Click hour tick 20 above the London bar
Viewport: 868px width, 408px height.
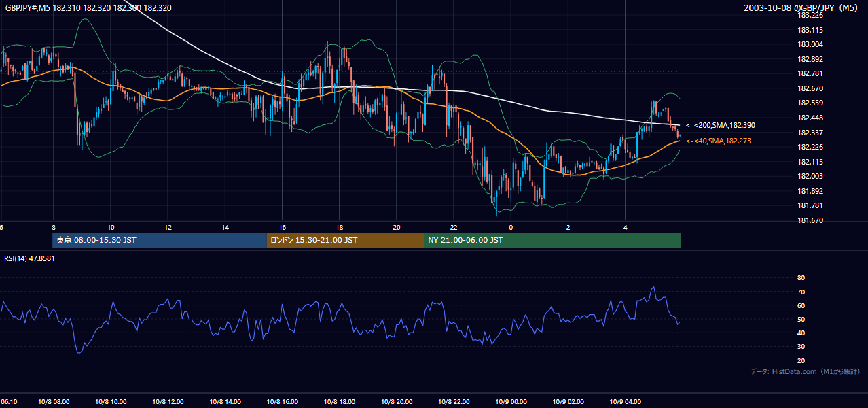click(397, 228)
